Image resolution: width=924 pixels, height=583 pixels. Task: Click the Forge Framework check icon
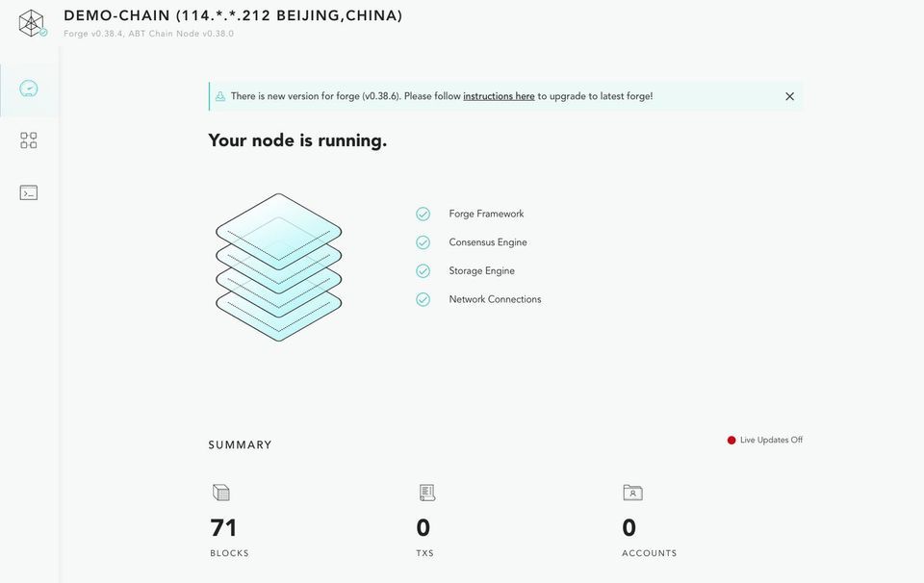[x=423, y=214]
